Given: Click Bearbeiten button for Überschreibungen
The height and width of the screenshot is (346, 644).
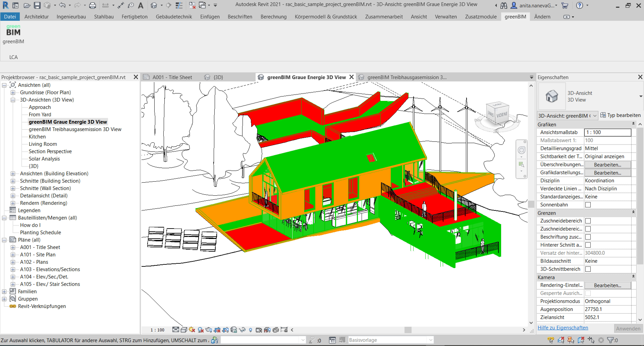Looking at the screenshot, I should 607,165.
